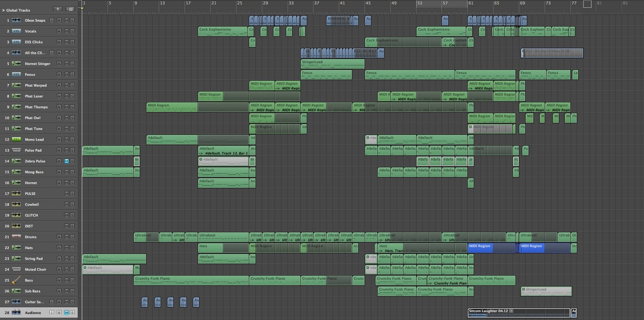Select the DIST track name
The width and height of the screenshot is (644, 320).
[x=29, y=226]
